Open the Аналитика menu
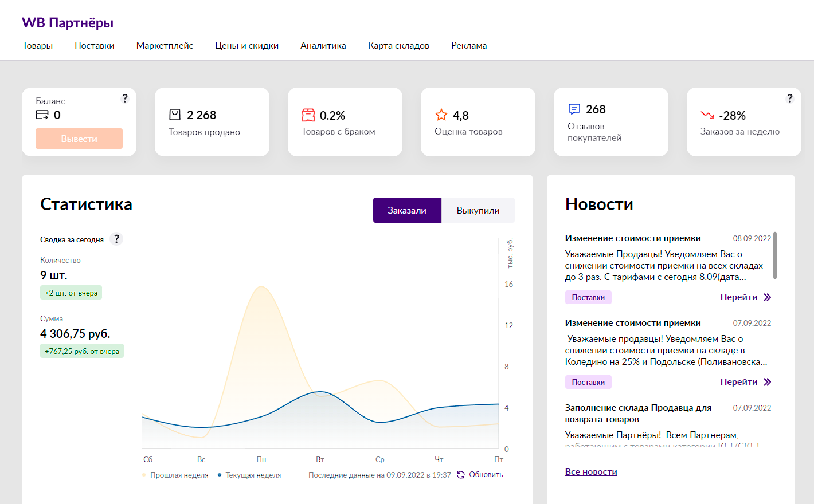814x504 pixels. point(323,45)
